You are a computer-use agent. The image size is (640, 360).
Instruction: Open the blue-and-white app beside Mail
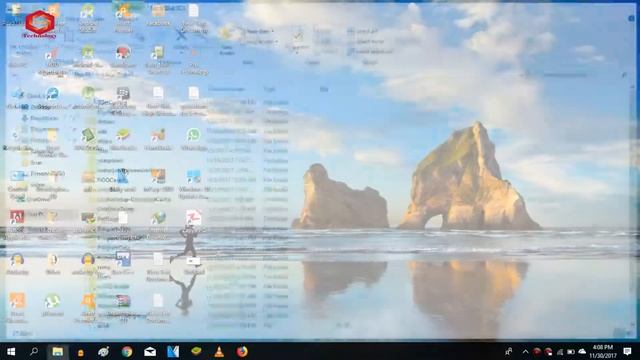(x=173, y=351)
